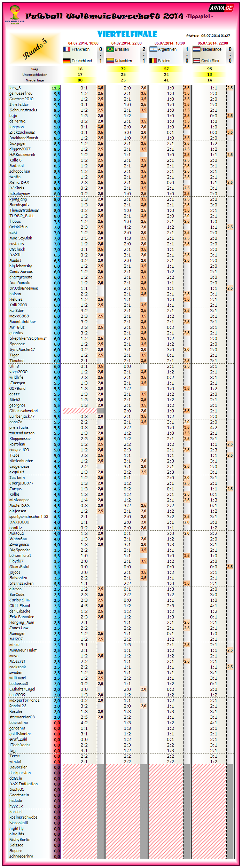Click the VIERTELFINALE heading
Screen dimensions: 242x868
tap(127, 34)
